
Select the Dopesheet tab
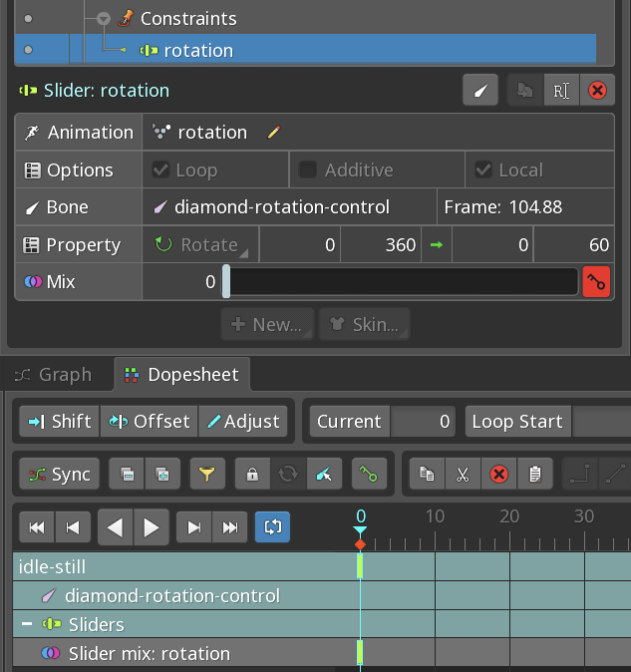(x=182, y=375)
